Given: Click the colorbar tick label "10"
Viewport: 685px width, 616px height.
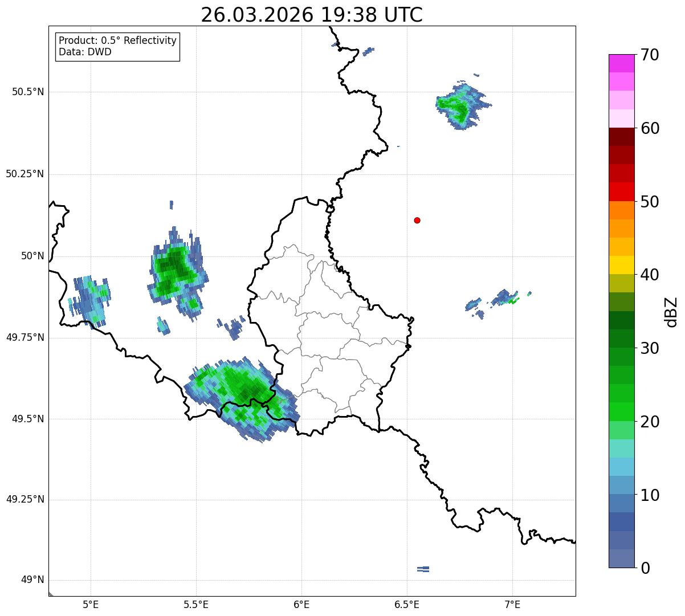Looking at the screenshot, I should pyautogui.click(x=650, y=495).
